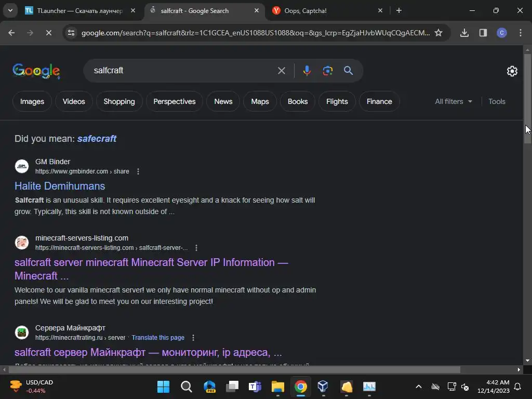
Task: Open File Explorer from taskbar
Action: pos(277,387)
